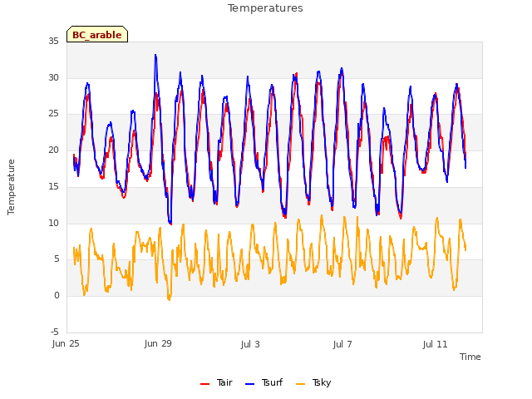The width and height of the screenshot is (532, 399).
Task: Click the -5 y-axis tick label
Action: pos(55,332)
